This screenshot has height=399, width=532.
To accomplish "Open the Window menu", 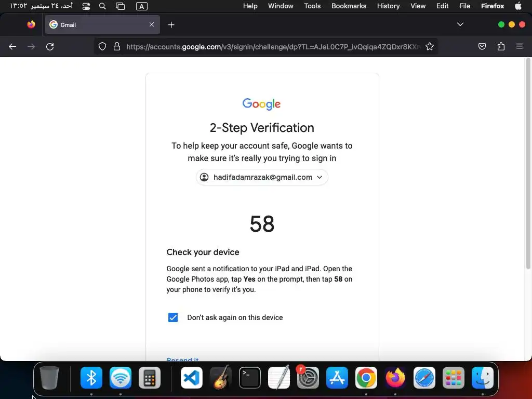I will 281,6.
